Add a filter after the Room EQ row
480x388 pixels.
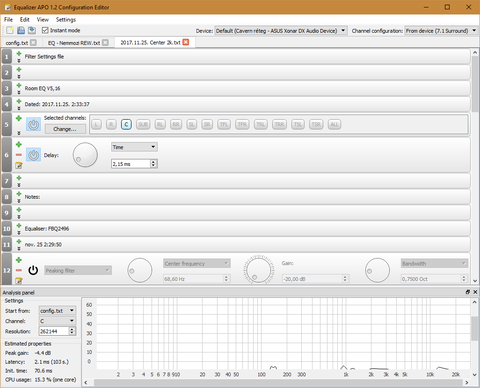click(x=19, y=86)
